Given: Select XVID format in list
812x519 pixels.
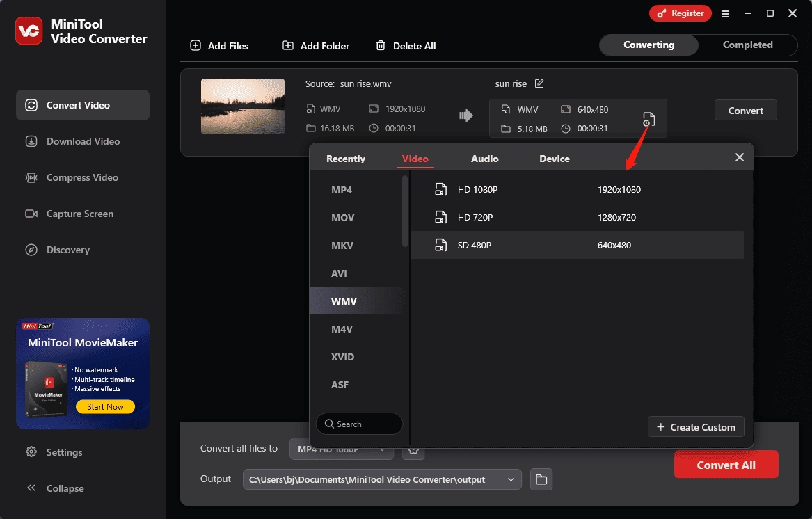Looking at the screenshot, I should click(x=356, y=357).
